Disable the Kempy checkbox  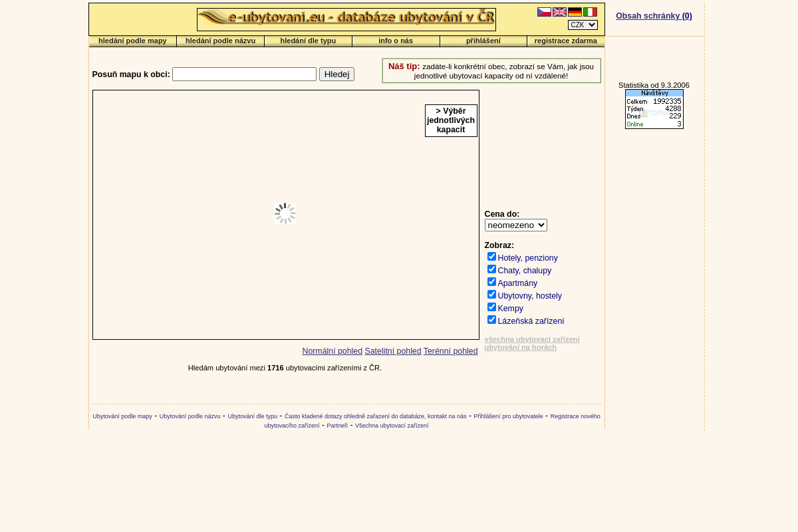point(491,307)
